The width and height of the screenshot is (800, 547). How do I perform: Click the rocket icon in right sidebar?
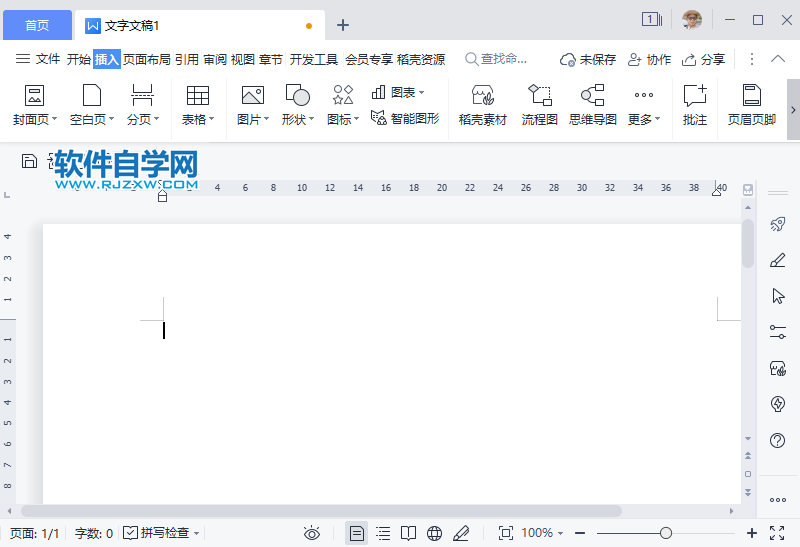(778, 224)
